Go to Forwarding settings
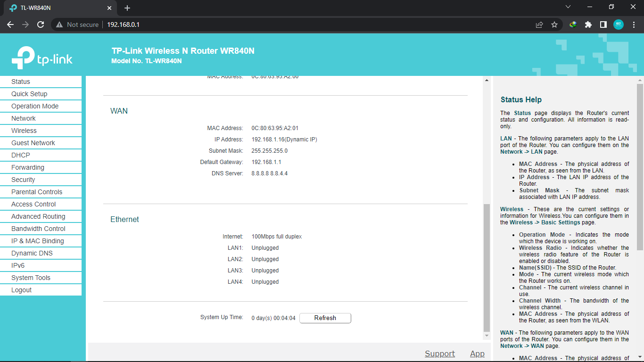Viewport: 644px width, 362px height. [41, 167]
